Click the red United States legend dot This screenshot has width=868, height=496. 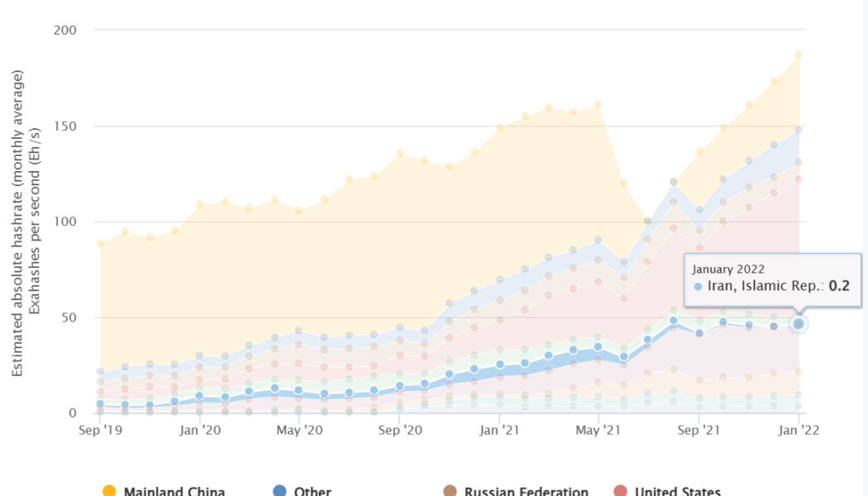coord(620,491)
